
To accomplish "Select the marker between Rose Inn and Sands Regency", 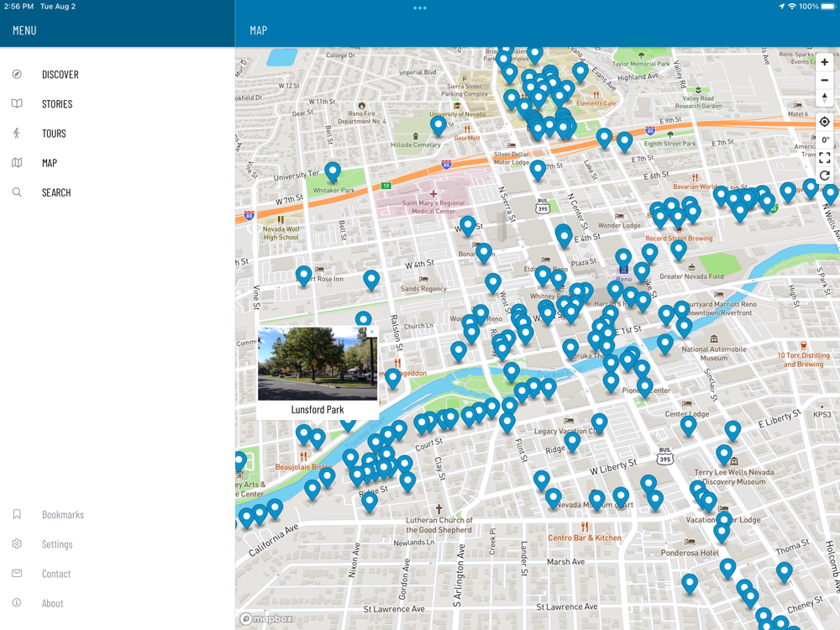I will 371,281.
